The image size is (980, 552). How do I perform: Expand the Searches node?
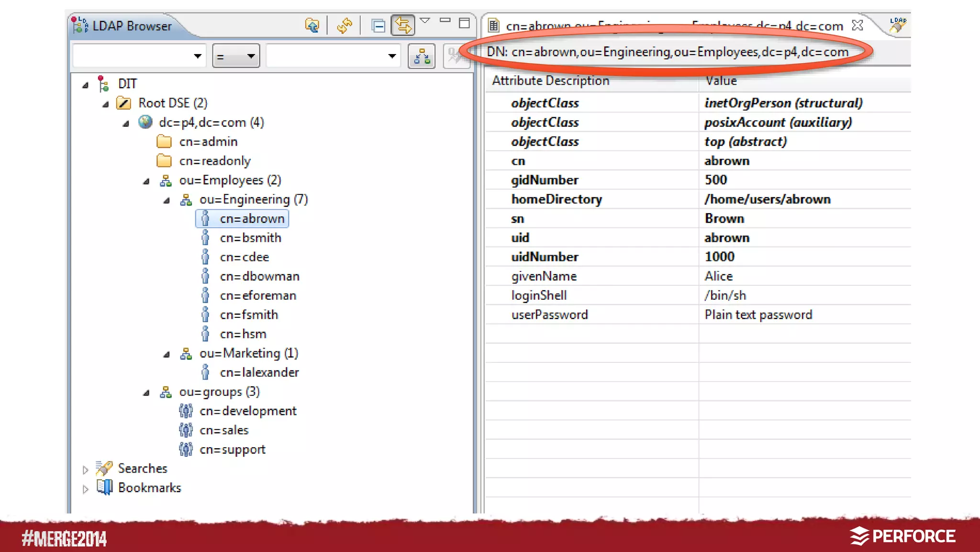tap(85, 470)
